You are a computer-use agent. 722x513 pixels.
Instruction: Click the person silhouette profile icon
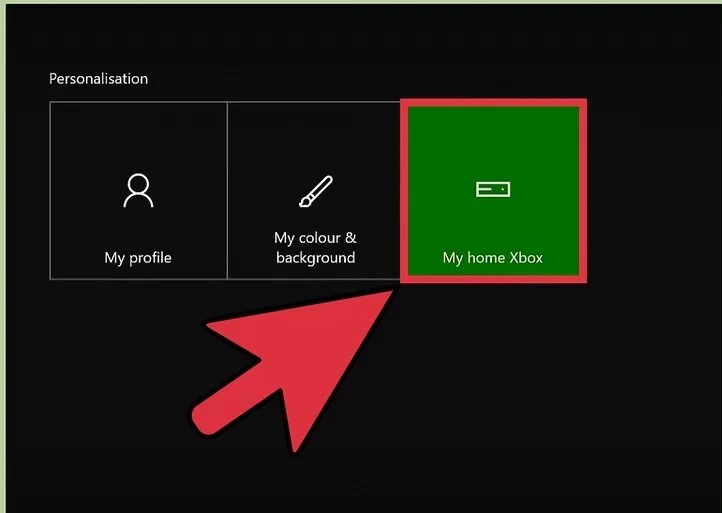138,190
